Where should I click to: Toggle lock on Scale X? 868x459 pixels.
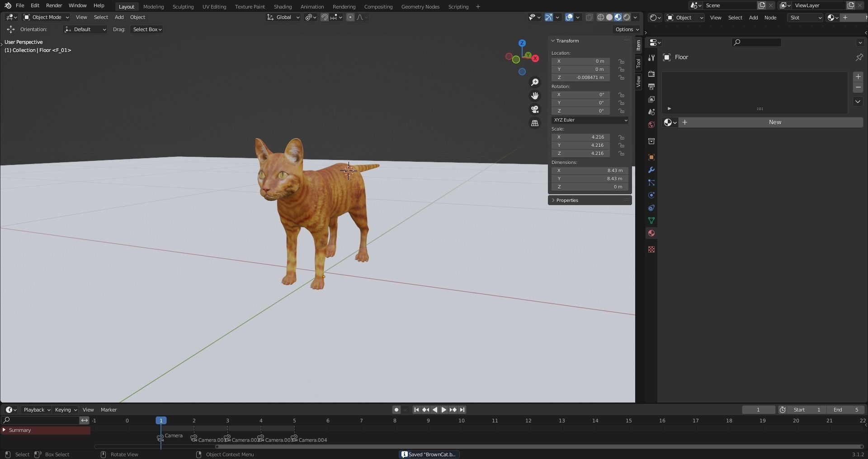tap(622, 137)
